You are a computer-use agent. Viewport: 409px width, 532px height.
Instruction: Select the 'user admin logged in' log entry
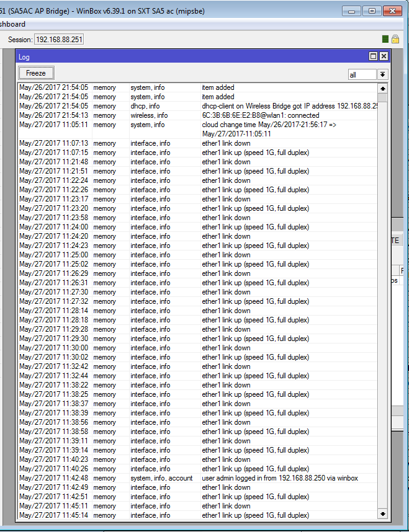(x=198, y=478)
